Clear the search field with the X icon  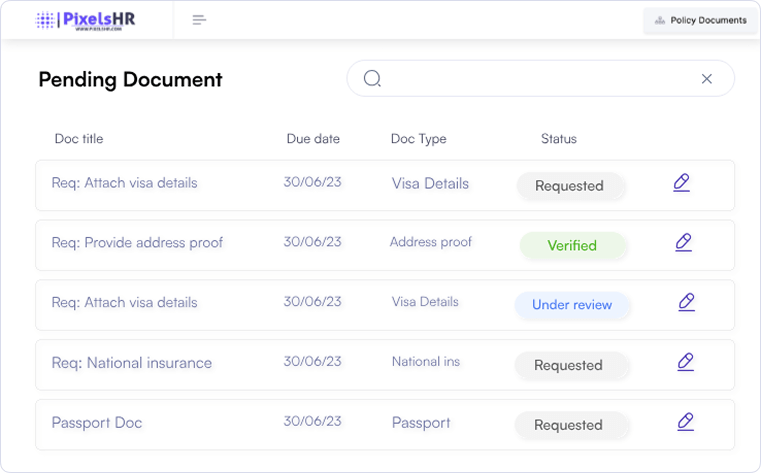[706, 79]
